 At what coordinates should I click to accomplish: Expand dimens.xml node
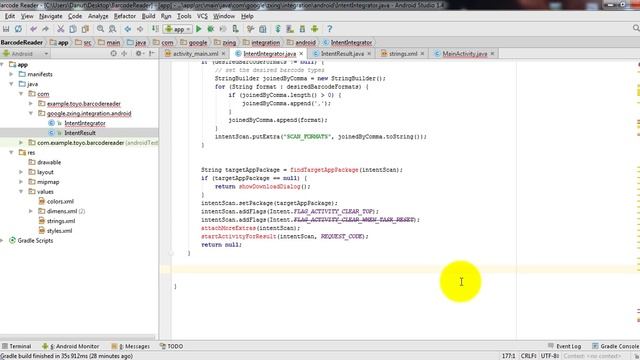pos(31,211)
